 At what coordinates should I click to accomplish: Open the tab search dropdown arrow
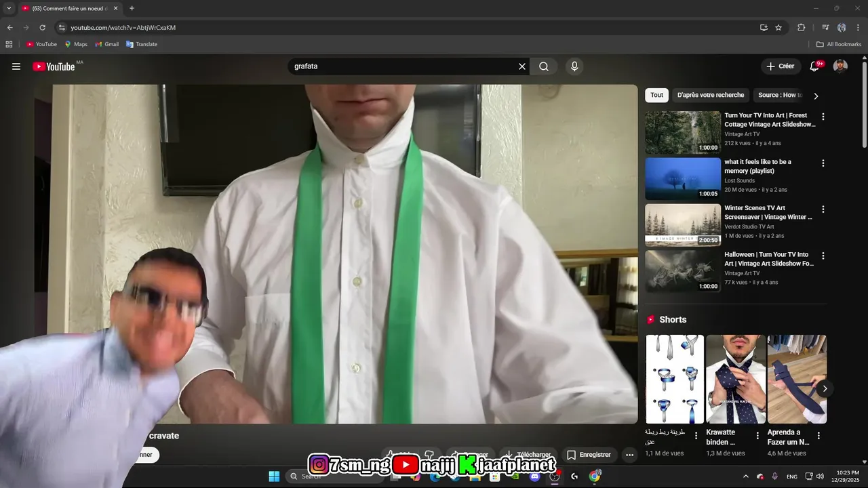pos(9,8)
